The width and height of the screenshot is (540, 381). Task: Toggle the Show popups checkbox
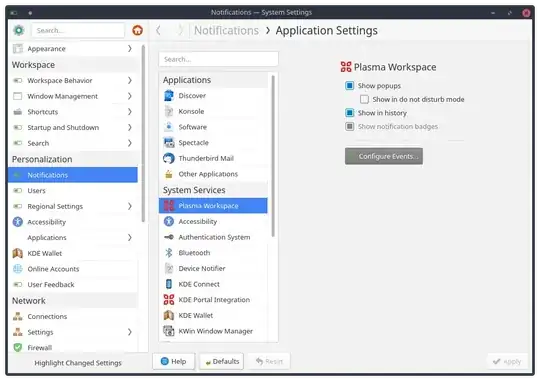(350, 85)
